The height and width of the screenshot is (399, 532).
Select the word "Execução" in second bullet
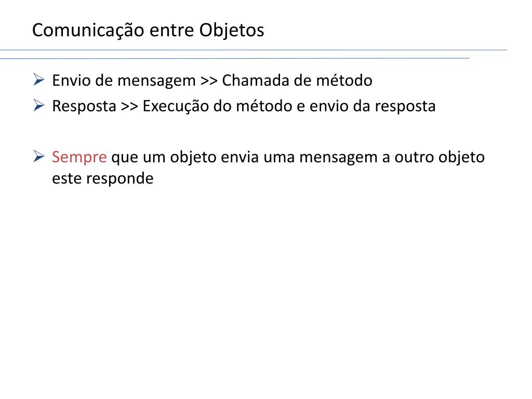point(176,107)
